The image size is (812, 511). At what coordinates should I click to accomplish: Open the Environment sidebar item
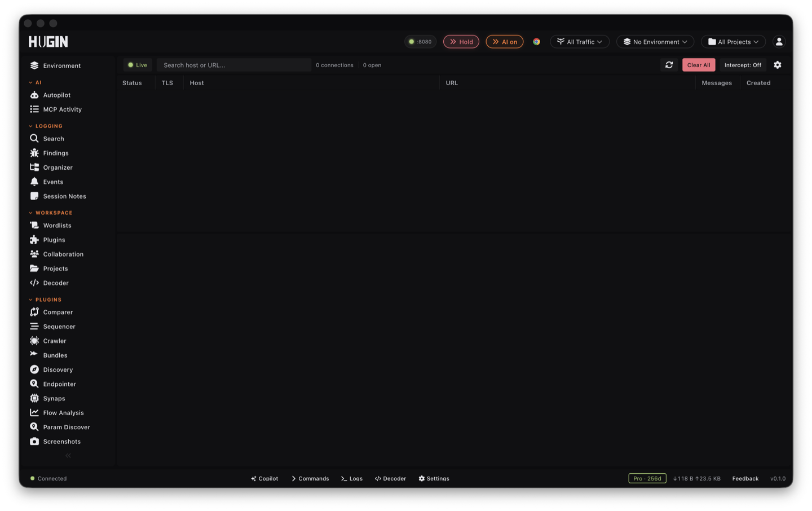[55, 65]
